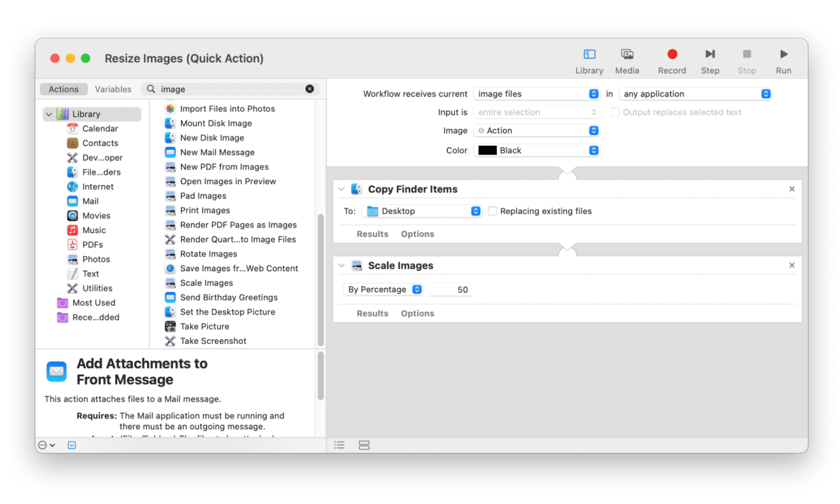Run the workflow with Run icon
Viewport: 840px width, 504px height.
783,54
